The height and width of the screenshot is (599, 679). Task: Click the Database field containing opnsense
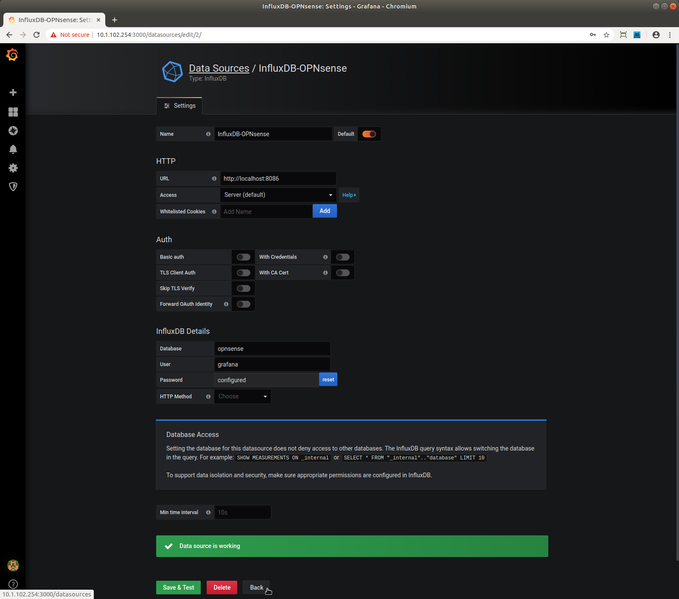(272, 349)
